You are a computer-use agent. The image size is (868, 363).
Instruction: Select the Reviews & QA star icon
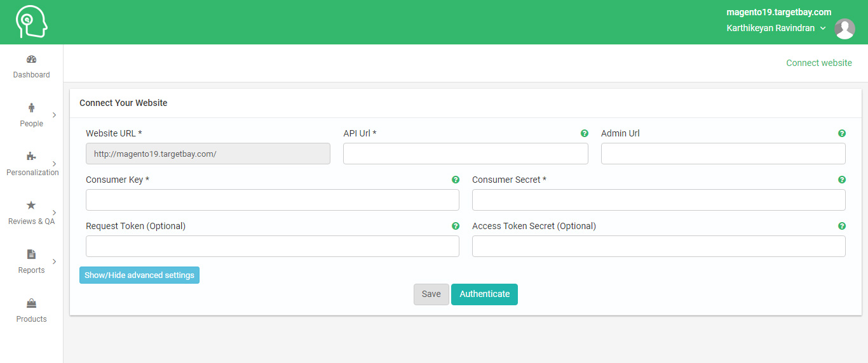[31, 205]
